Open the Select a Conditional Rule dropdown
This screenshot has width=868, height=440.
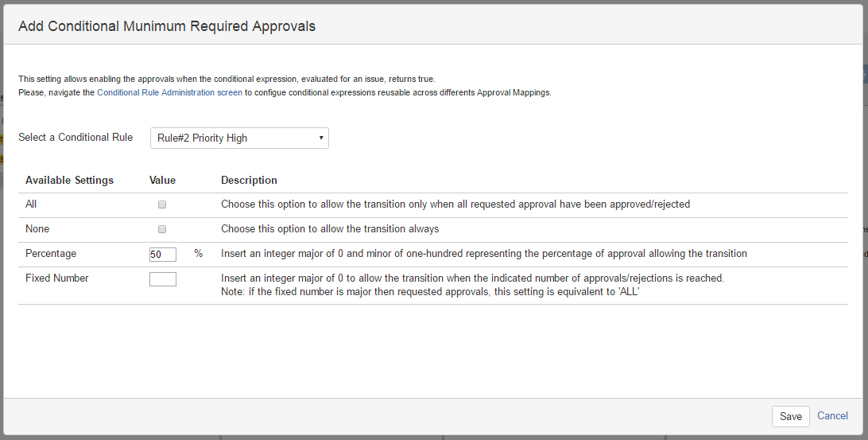coord(239,138)
